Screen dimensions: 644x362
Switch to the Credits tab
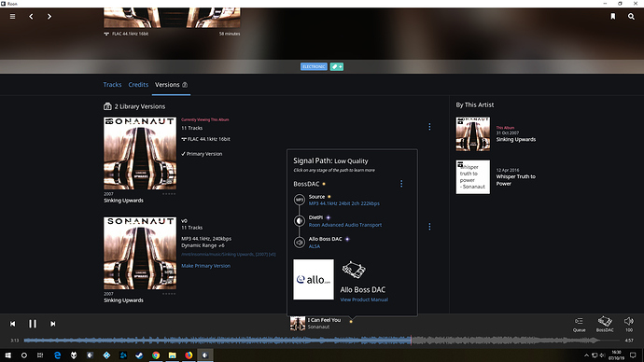click(138, 85)
